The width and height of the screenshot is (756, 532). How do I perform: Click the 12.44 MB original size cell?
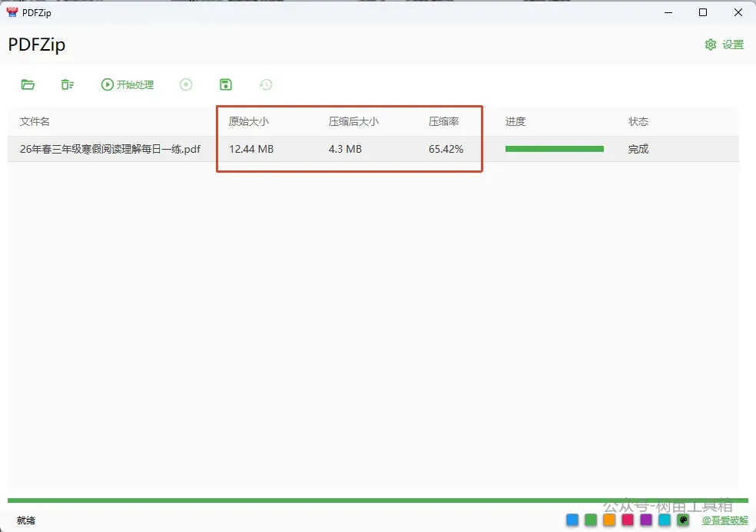(x=251, y=149)
